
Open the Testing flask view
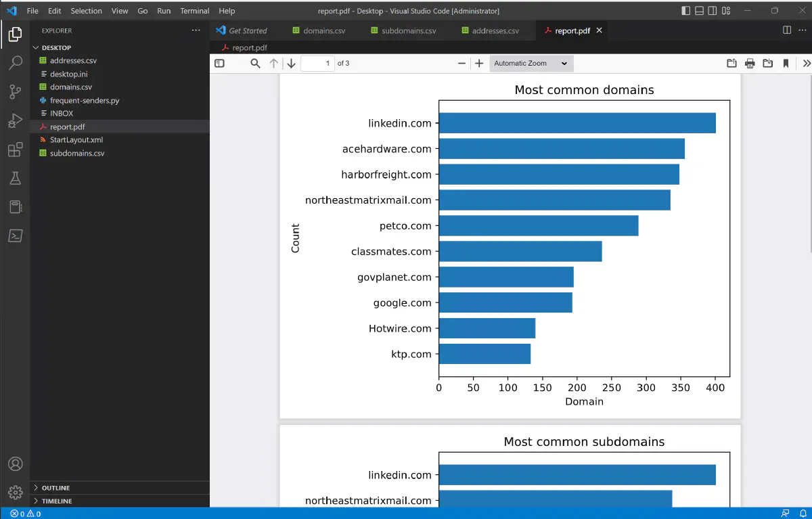[x=15, y=179]
